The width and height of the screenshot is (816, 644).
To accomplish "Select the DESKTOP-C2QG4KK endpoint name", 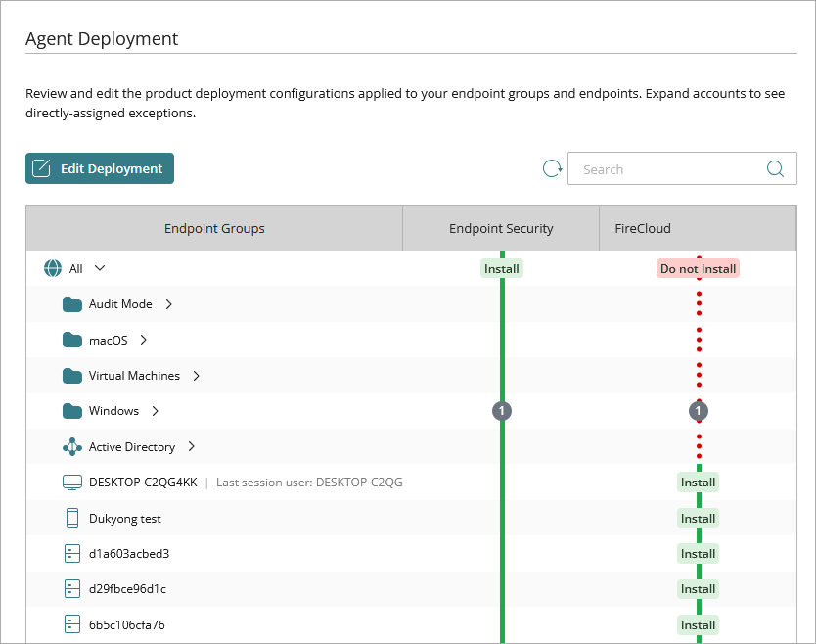I will coord(143,483).
